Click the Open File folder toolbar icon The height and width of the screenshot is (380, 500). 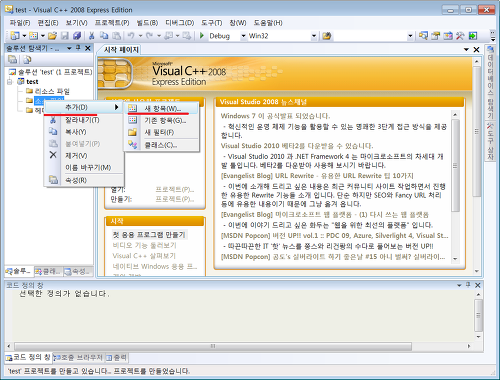(x=52, y=36)
